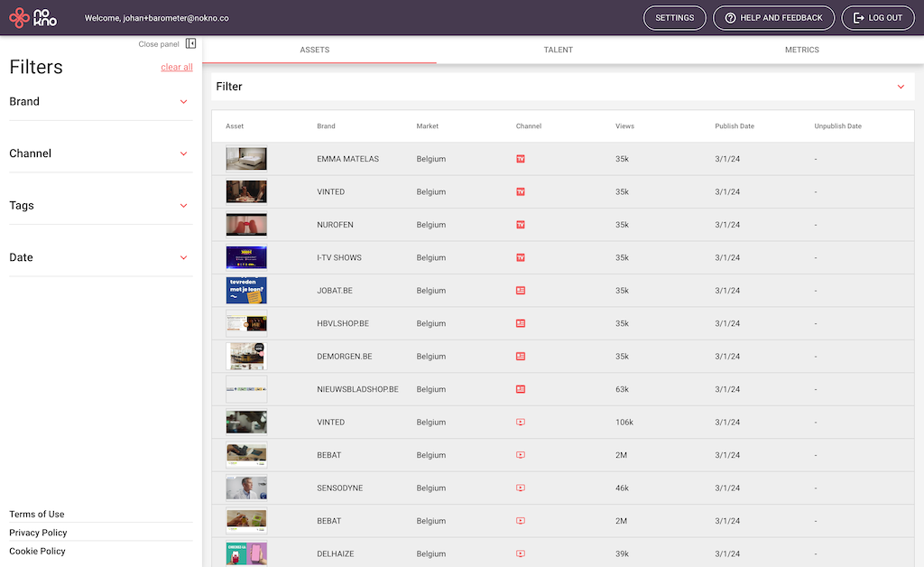This screenshot has height=567, width=924.
Task: Open SETTINGS from the header
Action: (675, 18)
